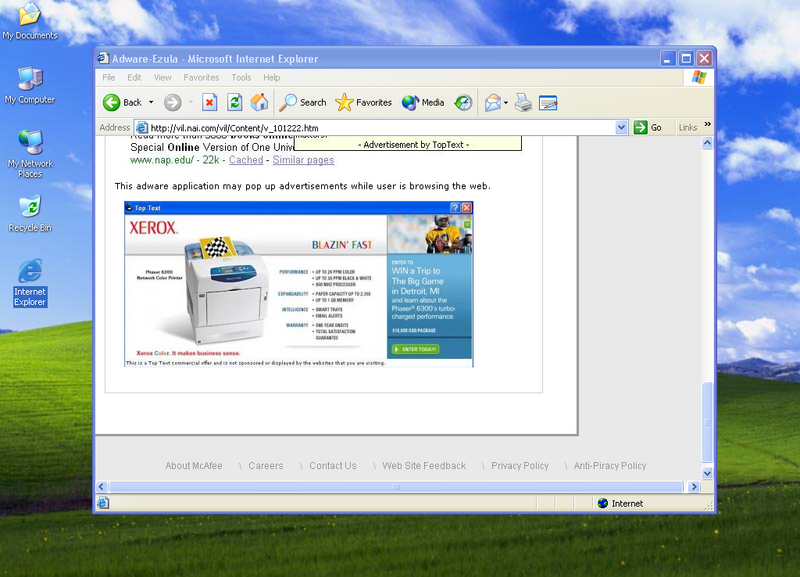Open the Edit menu

pos(134,78)
